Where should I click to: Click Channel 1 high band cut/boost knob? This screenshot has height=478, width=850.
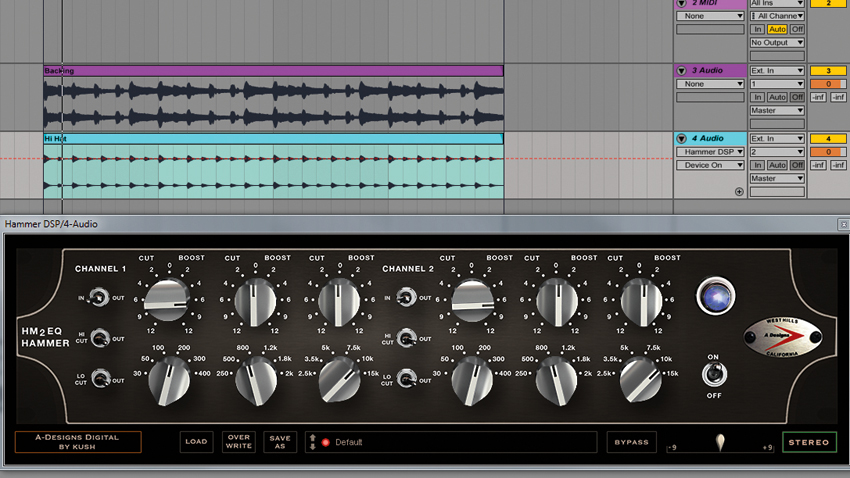339,301
